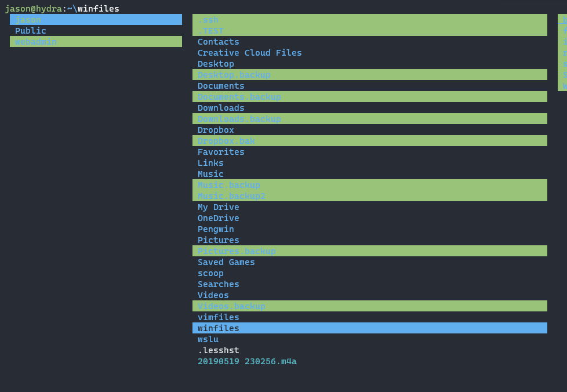Select the .lesshst hidden file

point(219,350)
